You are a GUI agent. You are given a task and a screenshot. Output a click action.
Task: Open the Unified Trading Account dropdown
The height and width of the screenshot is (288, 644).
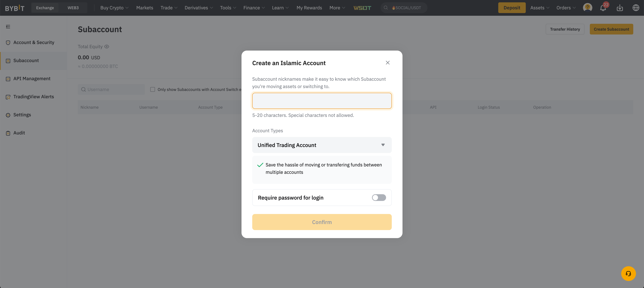(x=322, y=145)
